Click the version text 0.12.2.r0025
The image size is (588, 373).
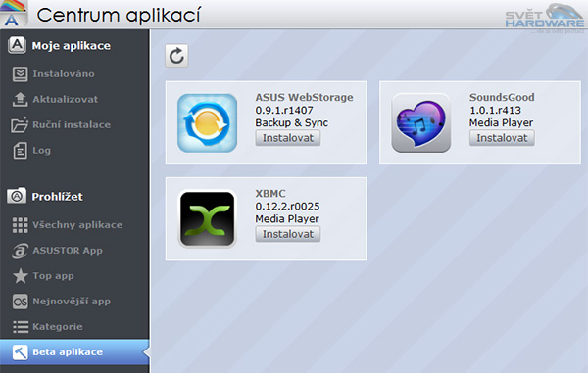click(x=287, y=207)
